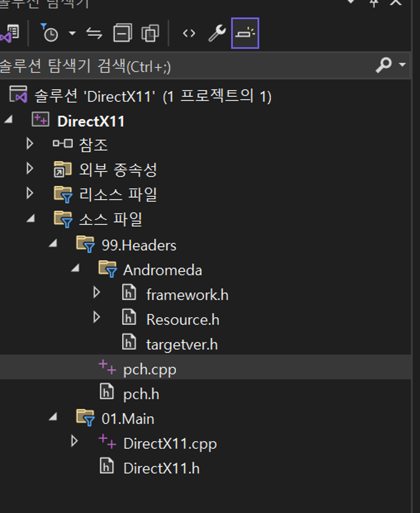
Task: Select the targetver.h header file
Action: click(182, 345)
